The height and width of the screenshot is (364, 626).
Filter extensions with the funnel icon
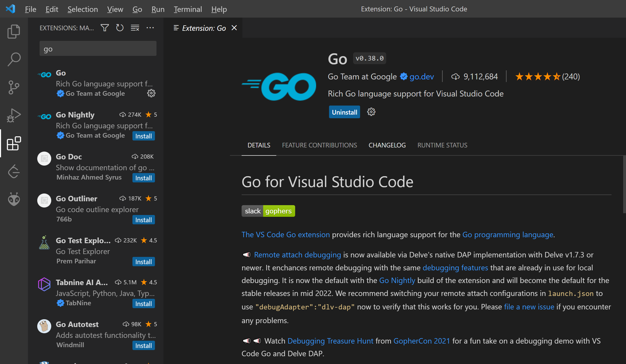pos(105,28)
